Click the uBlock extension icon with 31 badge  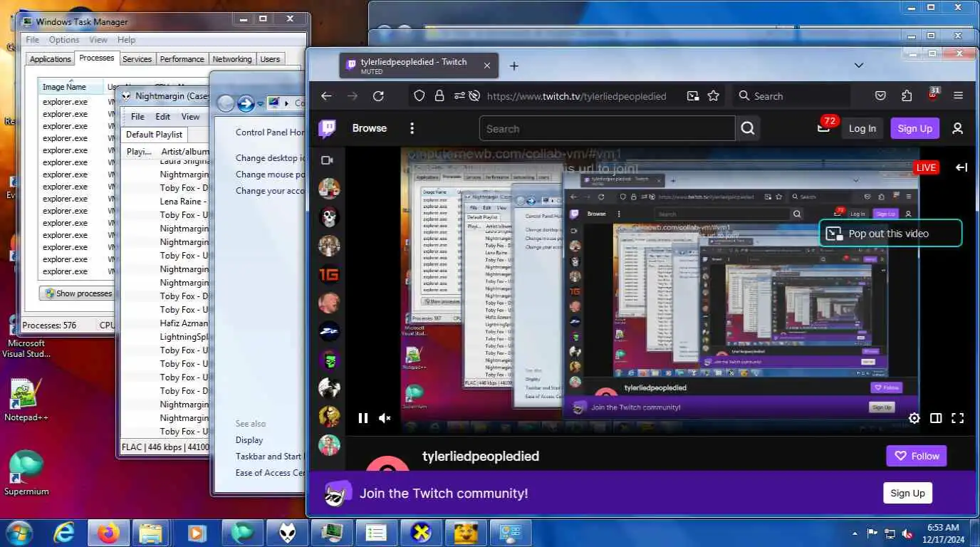[x=933, y=95]
